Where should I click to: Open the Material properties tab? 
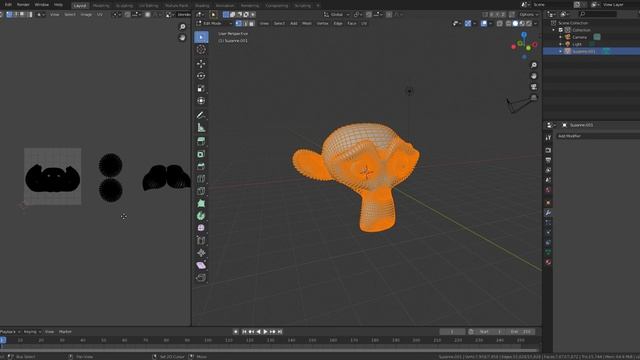pos(548,262)
